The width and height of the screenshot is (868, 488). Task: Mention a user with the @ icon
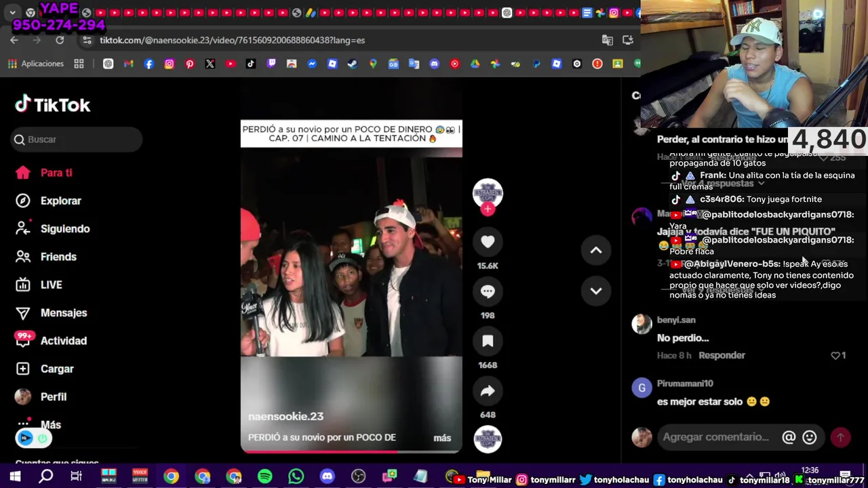pos(789,437)
